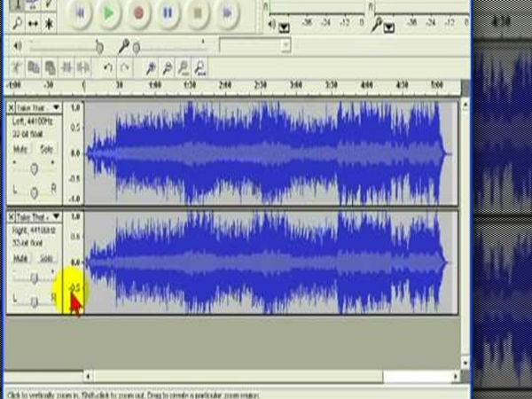The image size is (532, 399).
Task: Open the output meter dropdown arrow
Action: pyautogui.click(x=284, y=27)
